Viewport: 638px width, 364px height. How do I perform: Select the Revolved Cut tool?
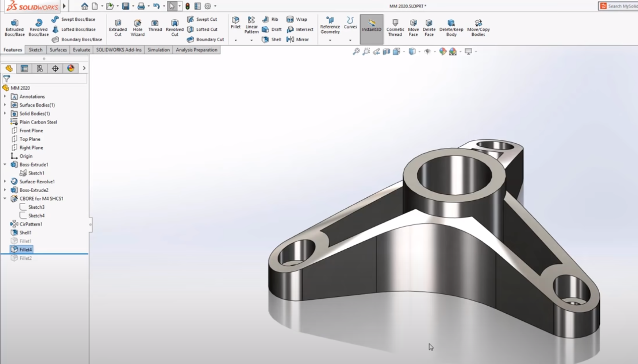point(174,27)
